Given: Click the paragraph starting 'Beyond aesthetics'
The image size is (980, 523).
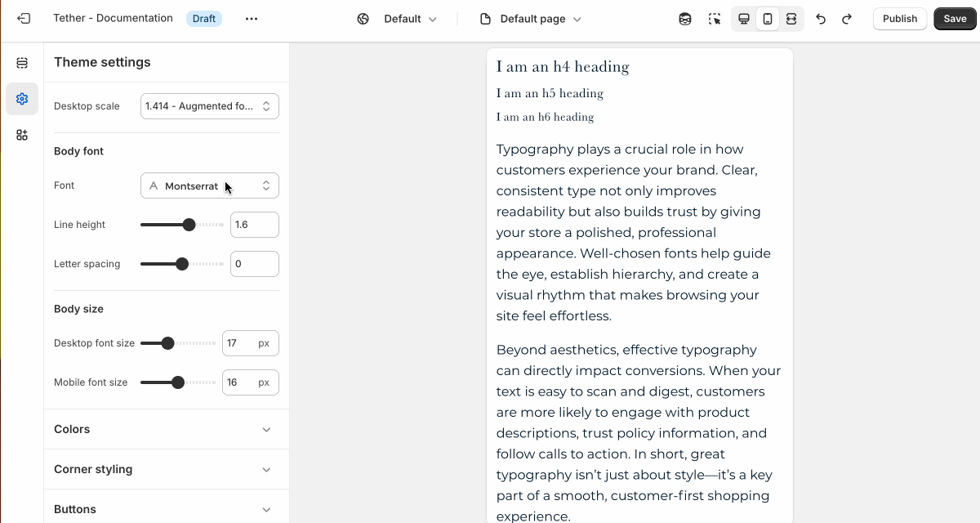Looking at the screenshot, I should (x=639, y=433).
